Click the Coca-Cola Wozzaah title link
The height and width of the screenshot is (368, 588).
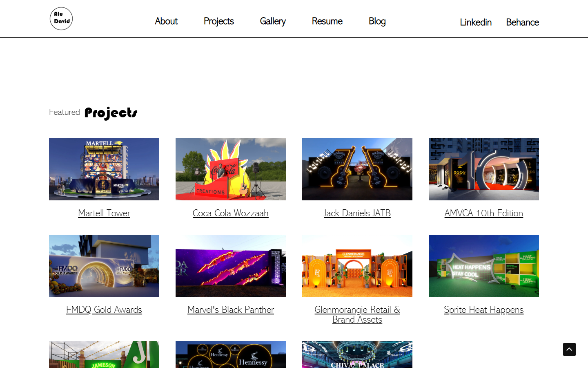[231, 213]
